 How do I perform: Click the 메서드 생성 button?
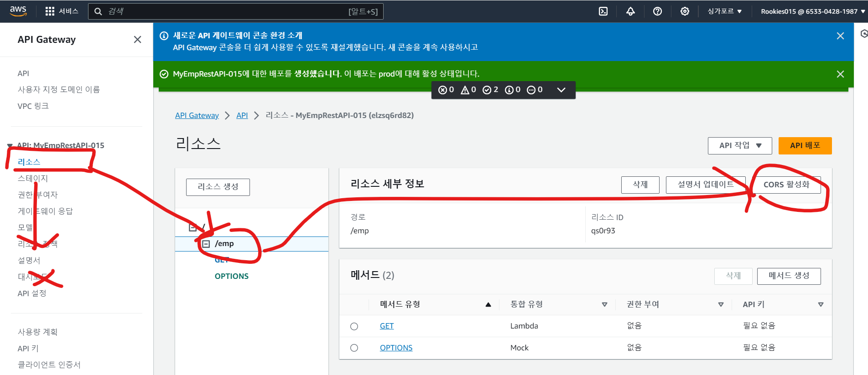(789, 276)
